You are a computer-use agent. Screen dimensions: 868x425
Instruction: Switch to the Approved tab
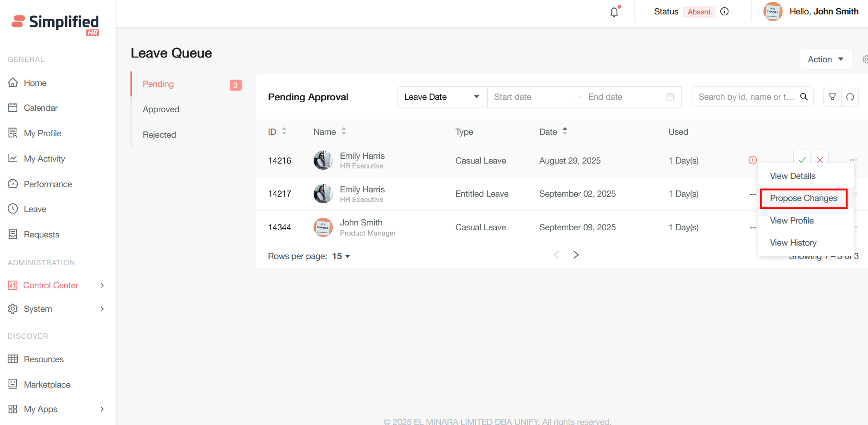point(161,109)
